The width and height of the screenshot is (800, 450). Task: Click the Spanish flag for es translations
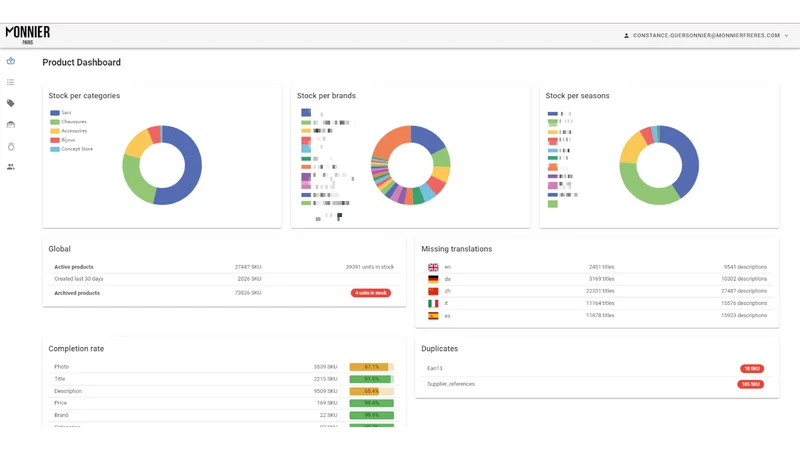(433, 316)
